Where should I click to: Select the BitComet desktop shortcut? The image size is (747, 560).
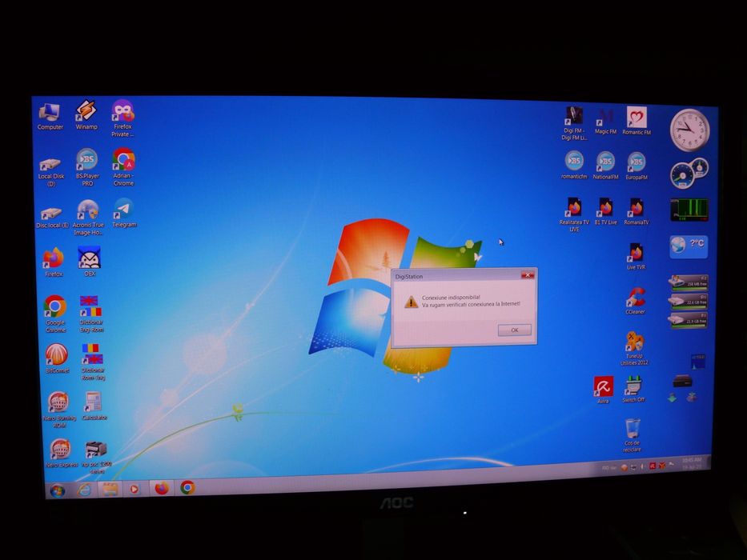tap(57, 358)
